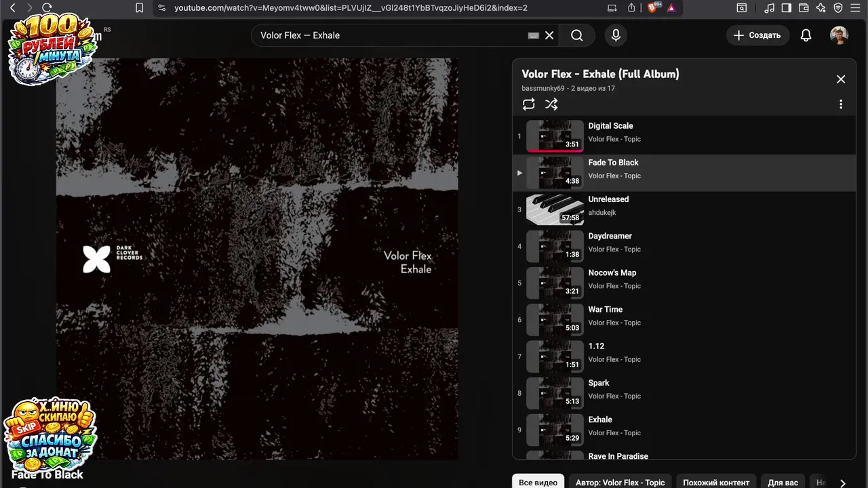
Task: Close the playlist panel with X
Action: [x=841, y=79]
